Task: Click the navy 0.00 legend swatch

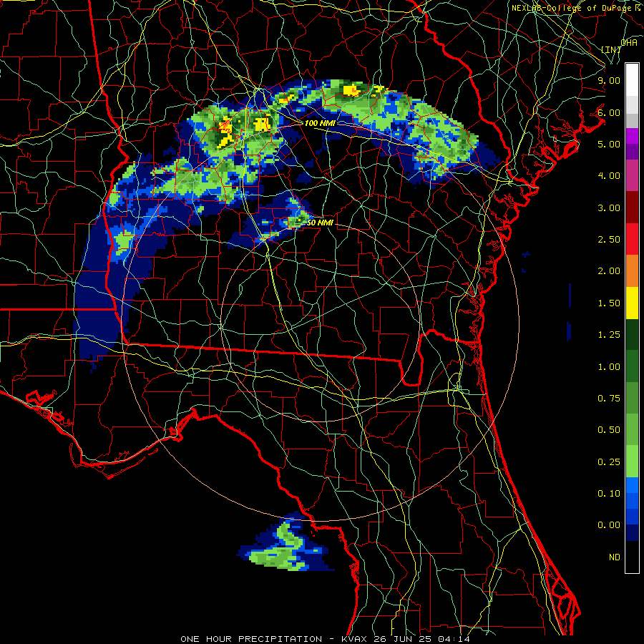Action: pos(632,533)
